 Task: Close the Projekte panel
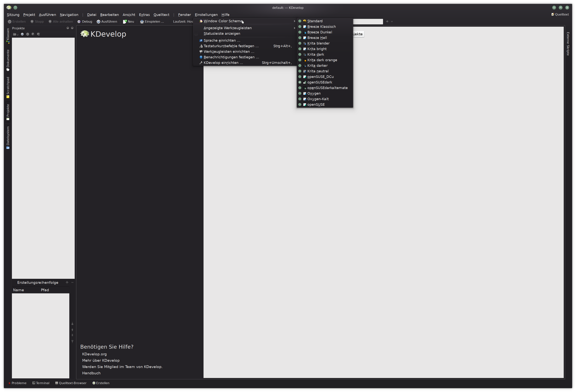(72, 28)
